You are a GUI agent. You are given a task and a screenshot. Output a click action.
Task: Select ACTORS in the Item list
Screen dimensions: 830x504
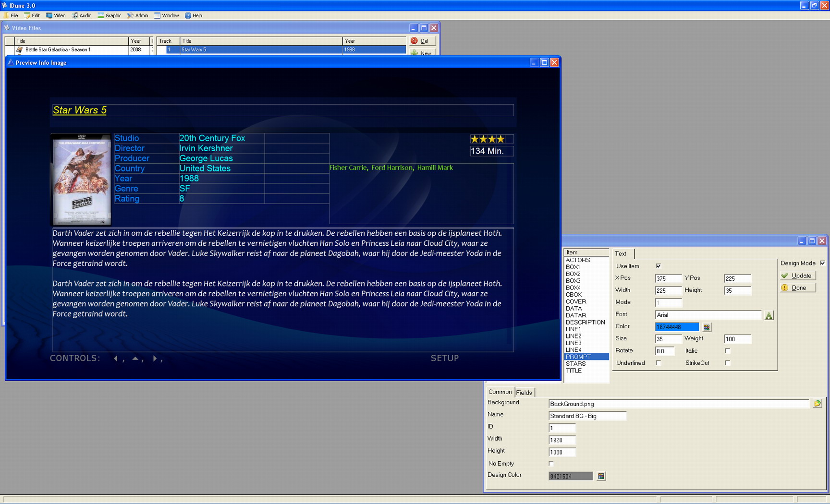click(x=586, y=260)
